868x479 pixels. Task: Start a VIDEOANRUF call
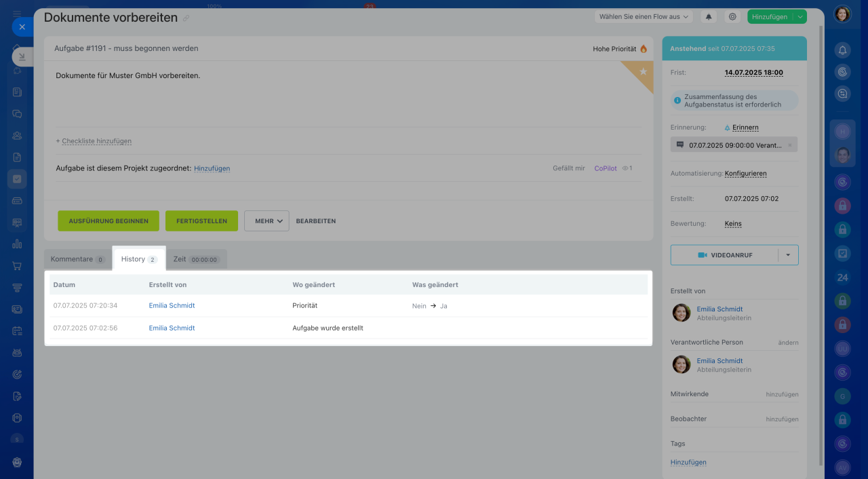[x=725, y=255]
